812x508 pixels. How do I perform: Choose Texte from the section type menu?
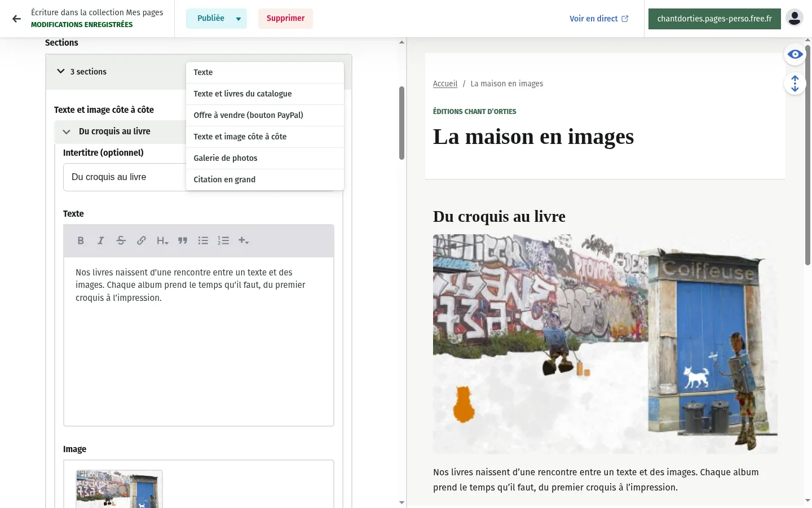pos(265,73)
